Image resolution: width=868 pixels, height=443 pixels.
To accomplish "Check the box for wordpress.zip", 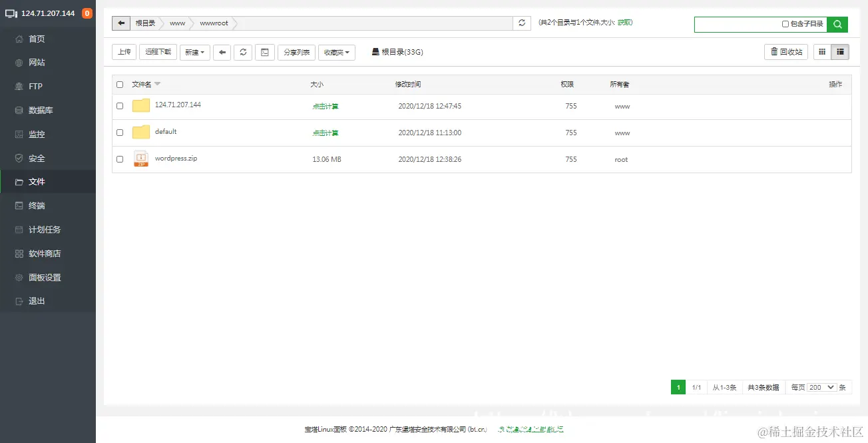I will coord(120,159).
